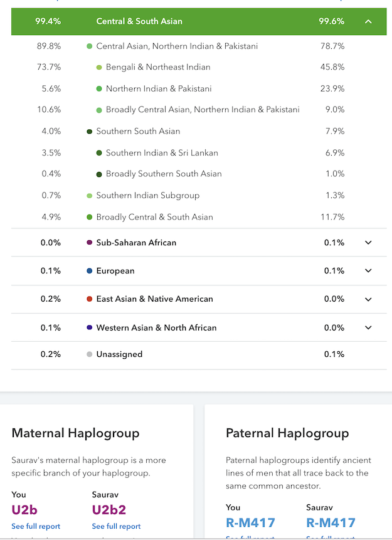
Task: Expand East Asian & Native American row
Action: 368,299
